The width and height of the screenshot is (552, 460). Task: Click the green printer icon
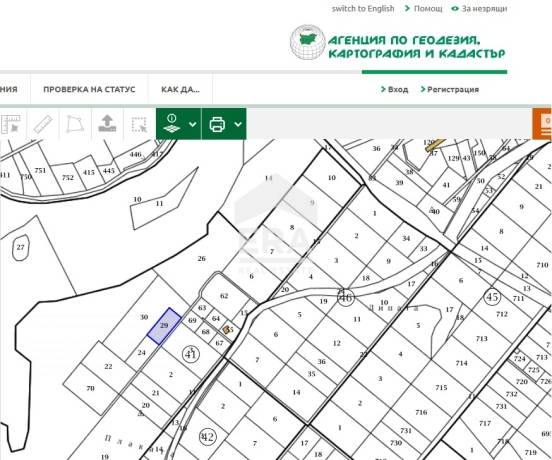click(217, 124)
